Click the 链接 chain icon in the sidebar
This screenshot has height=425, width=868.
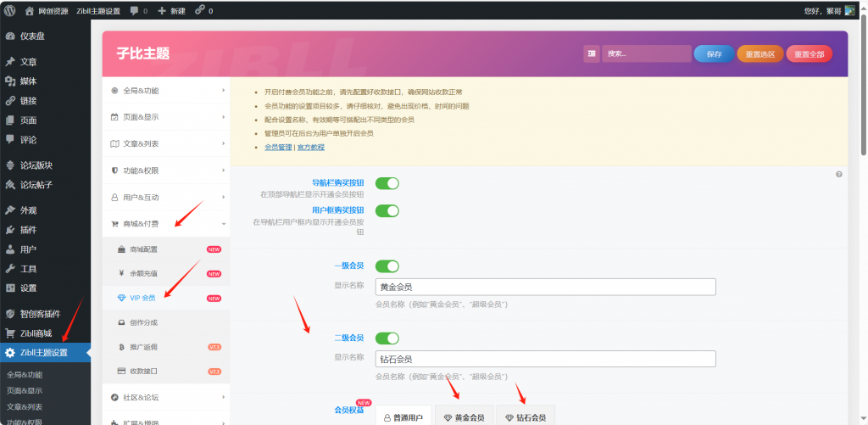(10, 101)
